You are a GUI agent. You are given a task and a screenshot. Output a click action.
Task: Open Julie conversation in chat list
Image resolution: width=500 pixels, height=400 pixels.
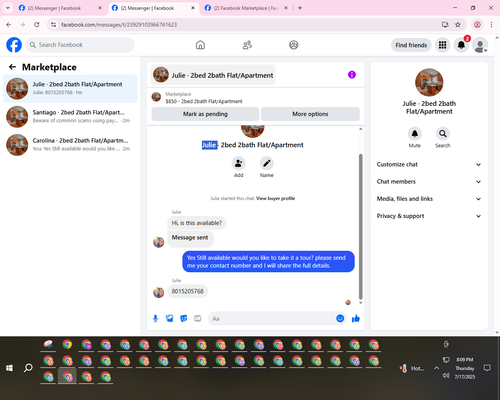coord(70,89)
